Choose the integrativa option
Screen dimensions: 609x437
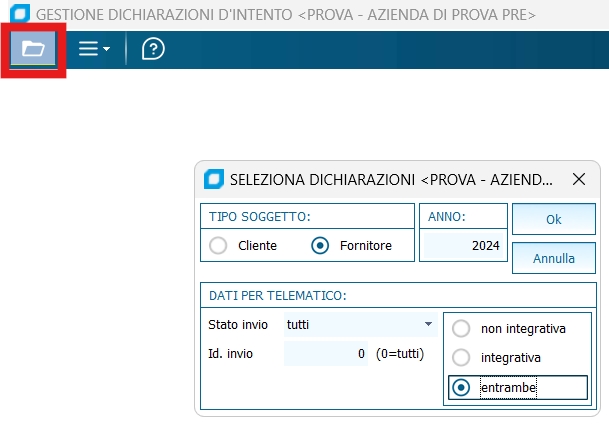461,357
